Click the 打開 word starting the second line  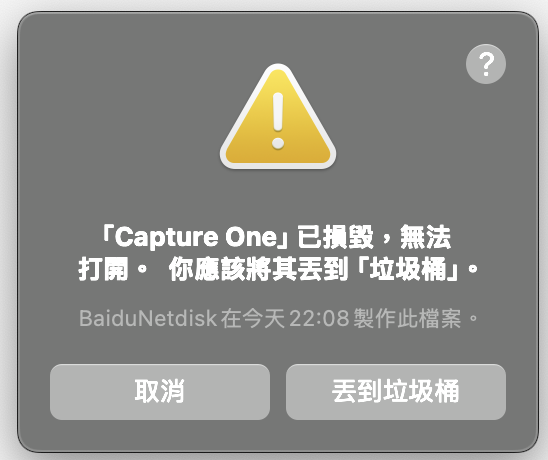103,269
